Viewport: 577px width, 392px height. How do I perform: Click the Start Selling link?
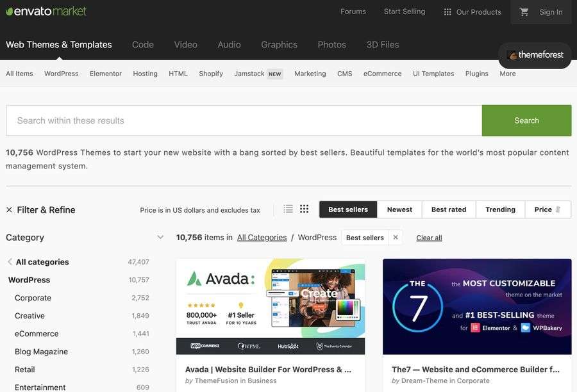[x=405, y=12]
